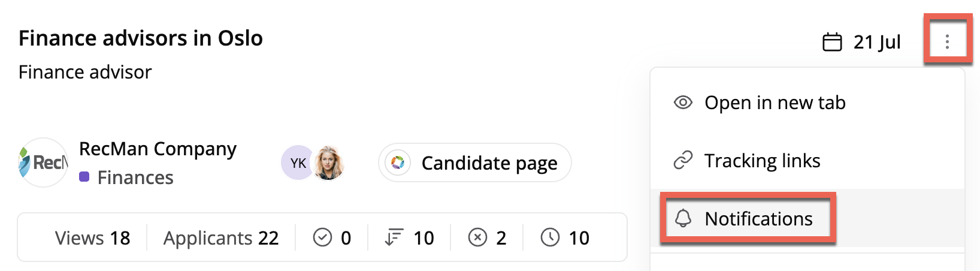Select Open in new tab menu item
Screen dimensions: 980x271
(807, 103)
